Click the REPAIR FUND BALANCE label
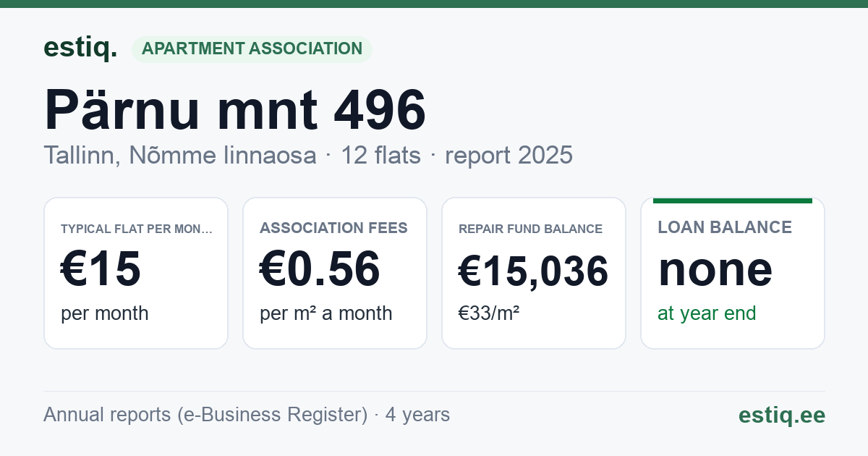Screen dimensions: 868x456 point(530,229)
